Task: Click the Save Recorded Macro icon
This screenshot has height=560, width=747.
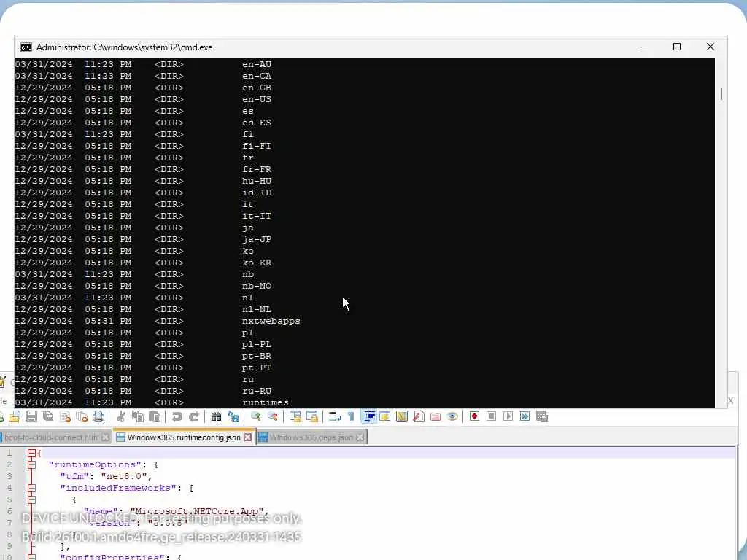Action: pyautogui.click(x=542, y=416)
